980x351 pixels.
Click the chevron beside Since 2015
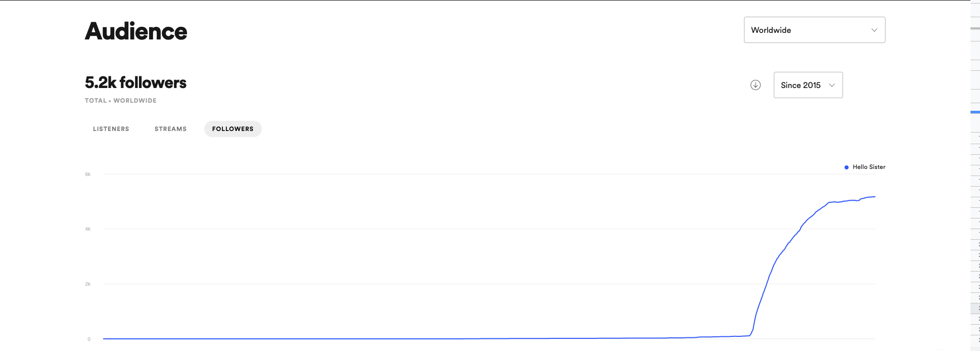(832, 85)
